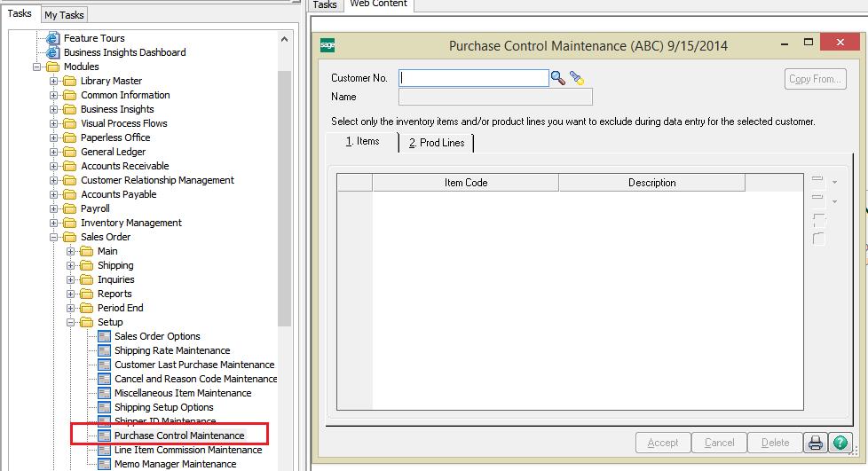The width and height of the screenshot is (868, 471).
Task: Click the Reports folder icon
Action: tap(87, 294)
